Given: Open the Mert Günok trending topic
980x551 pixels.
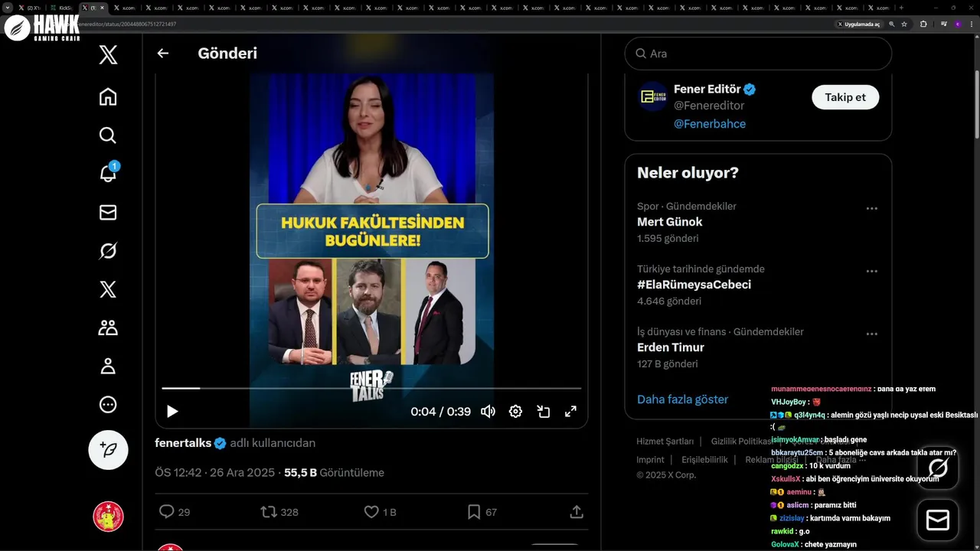Looking at the screenshot, I should coord(670,222).
